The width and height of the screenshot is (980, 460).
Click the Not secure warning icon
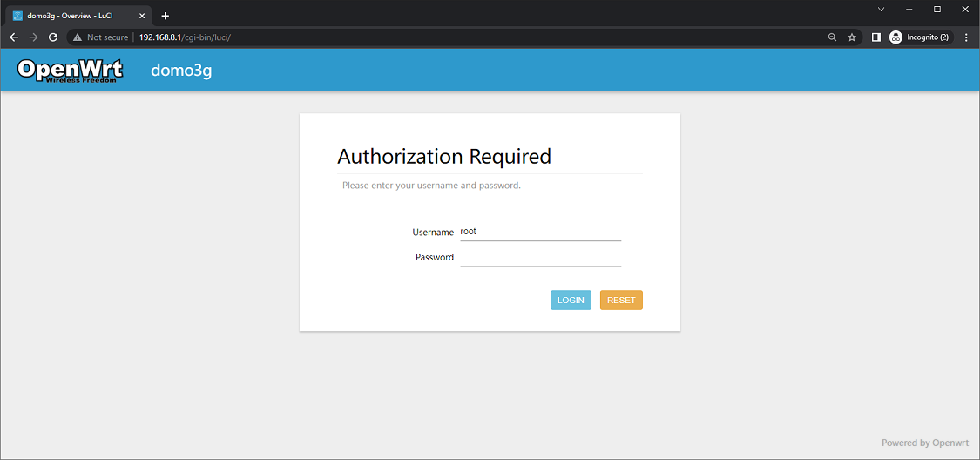[78, 37]
